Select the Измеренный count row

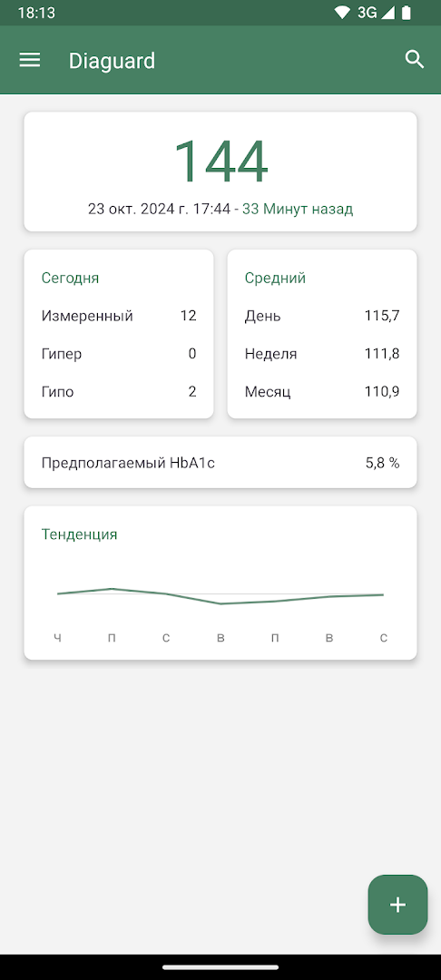119,316
